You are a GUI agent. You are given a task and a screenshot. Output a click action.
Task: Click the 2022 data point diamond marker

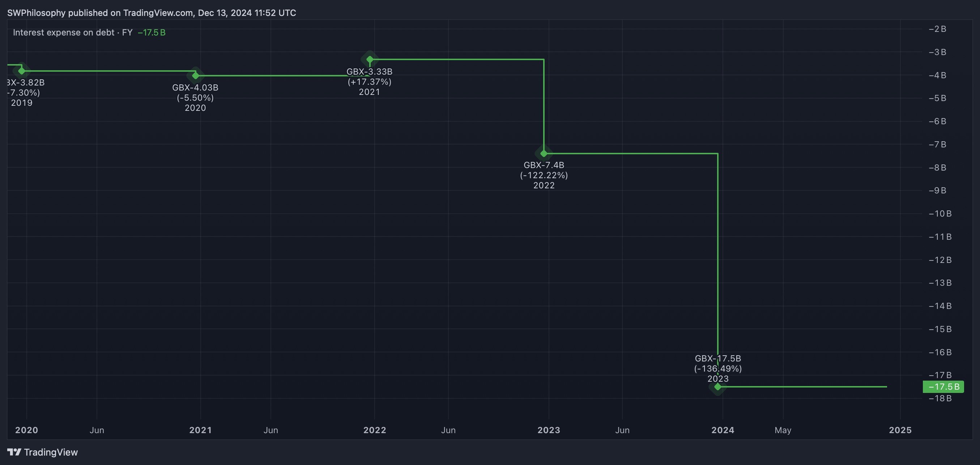point(544,154)
